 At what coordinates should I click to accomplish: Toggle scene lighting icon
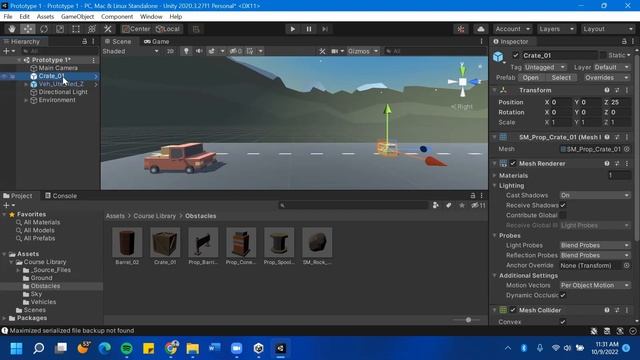186,51
